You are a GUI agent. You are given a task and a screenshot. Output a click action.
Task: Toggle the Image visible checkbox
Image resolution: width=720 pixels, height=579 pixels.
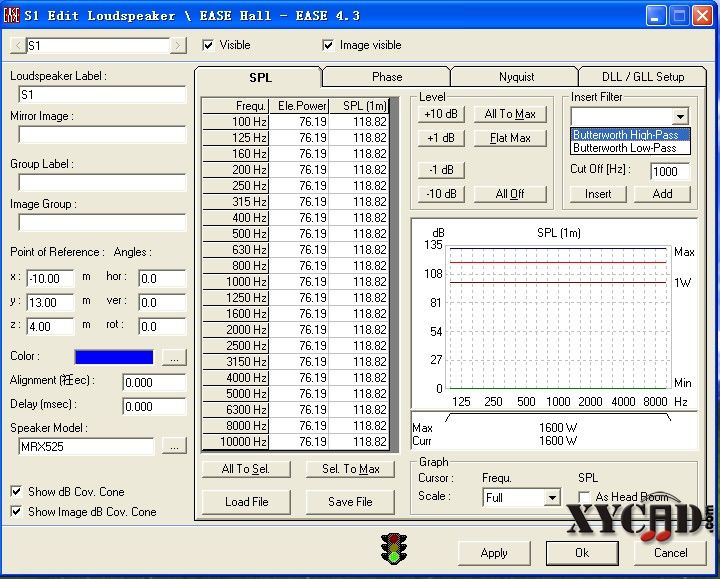[328, 45]
